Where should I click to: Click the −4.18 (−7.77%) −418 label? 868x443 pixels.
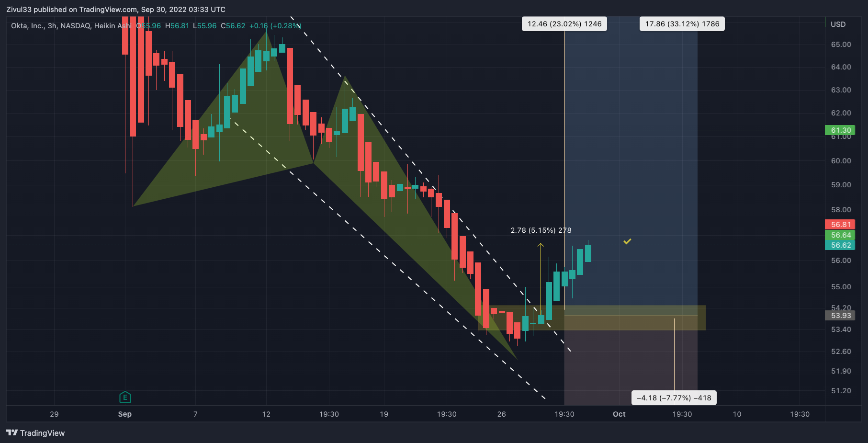(x=674, y=398)
